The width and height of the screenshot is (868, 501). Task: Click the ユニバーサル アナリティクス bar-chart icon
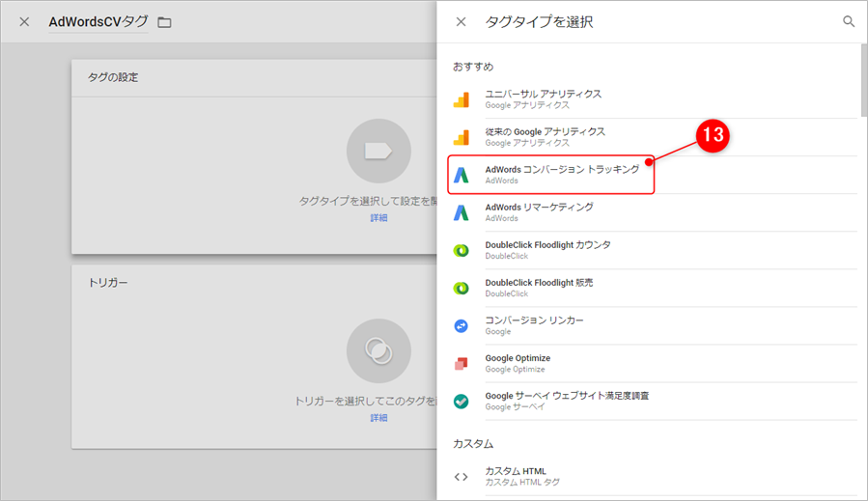coord(462,99)
